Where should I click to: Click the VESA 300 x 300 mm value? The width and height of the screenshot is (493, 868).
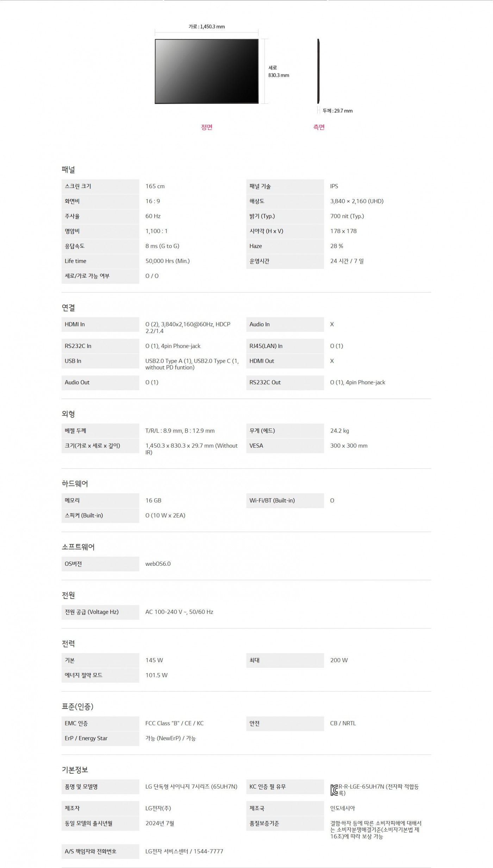[349, 446]
